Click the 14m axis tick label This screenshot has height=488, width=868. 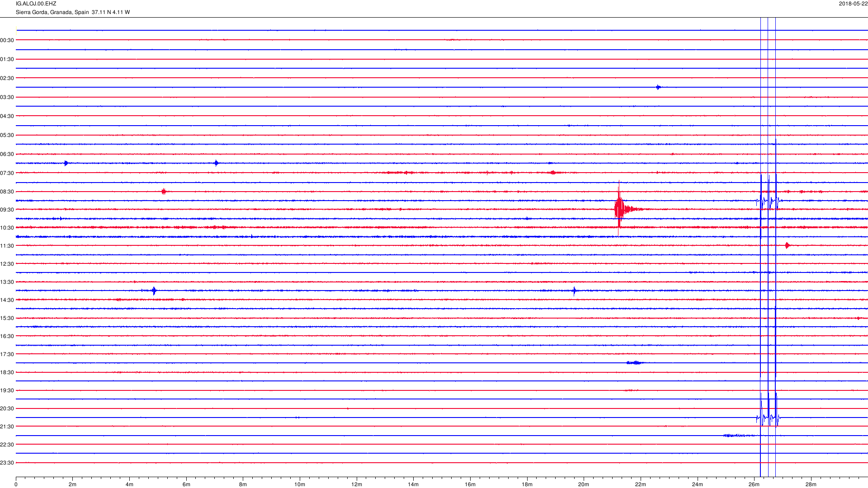click(413, 484)
